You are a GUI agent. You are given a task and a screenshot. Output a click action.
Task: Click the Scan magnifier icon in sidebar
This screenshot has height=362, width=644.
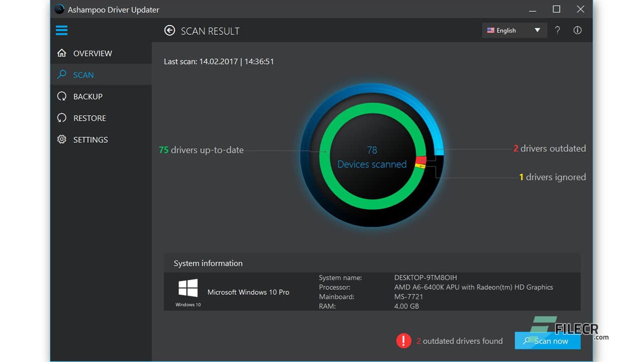click(x=61, y=74)
